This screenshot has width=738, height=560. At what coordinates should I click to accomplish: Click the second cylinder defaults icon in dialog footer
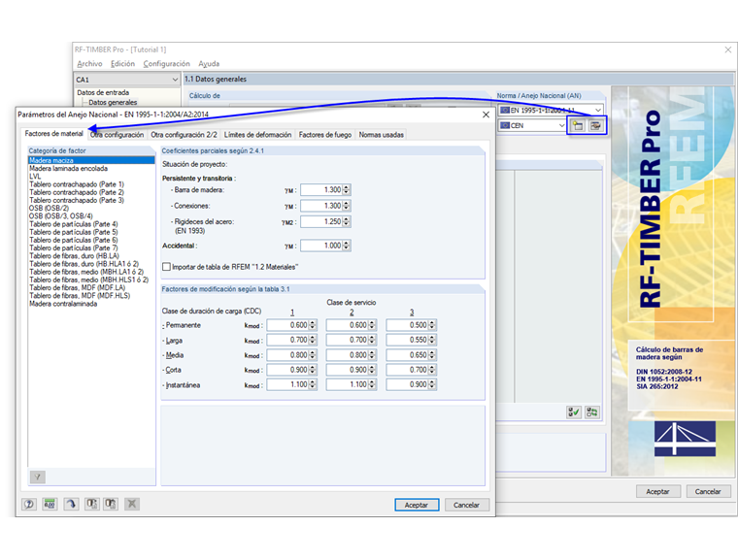[111, 505]
